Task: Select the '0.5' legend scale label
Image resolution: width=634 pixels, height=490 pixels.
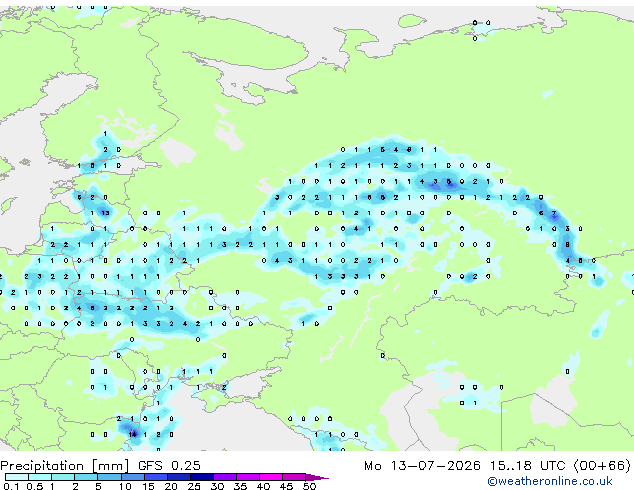Action: click(35, 486)
